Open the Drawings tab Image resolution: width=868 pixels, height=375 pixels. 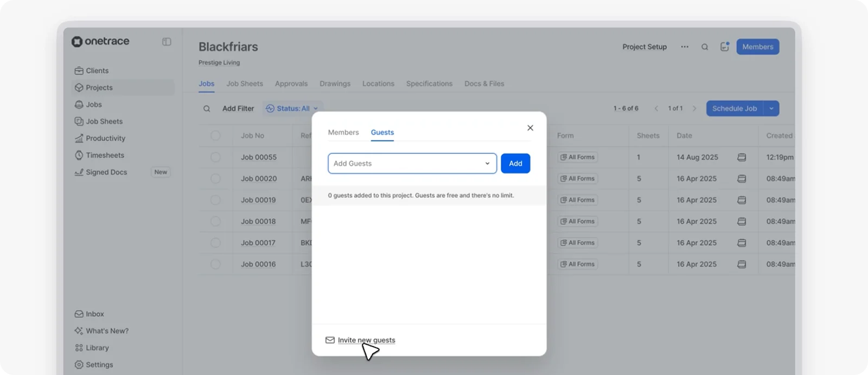[335, 83]
